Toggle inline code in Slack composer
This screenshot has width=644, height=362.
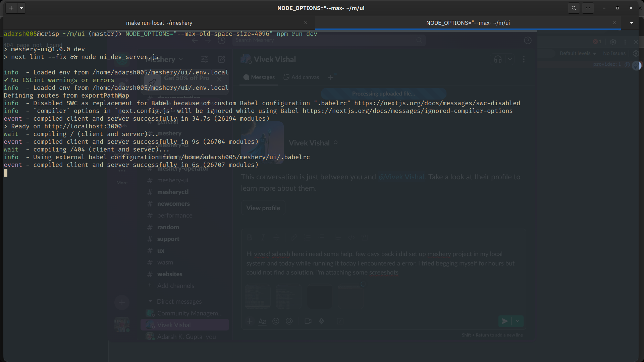coord(351,238)
